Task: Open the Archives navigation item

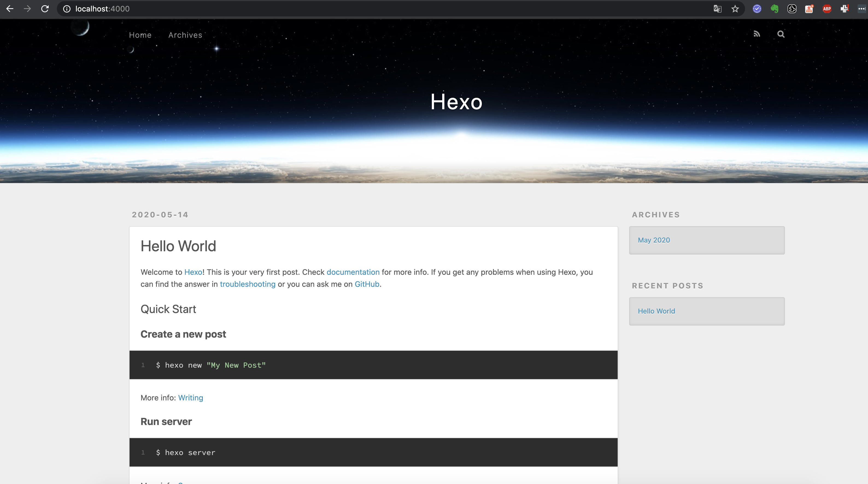Action: (185, 35)
